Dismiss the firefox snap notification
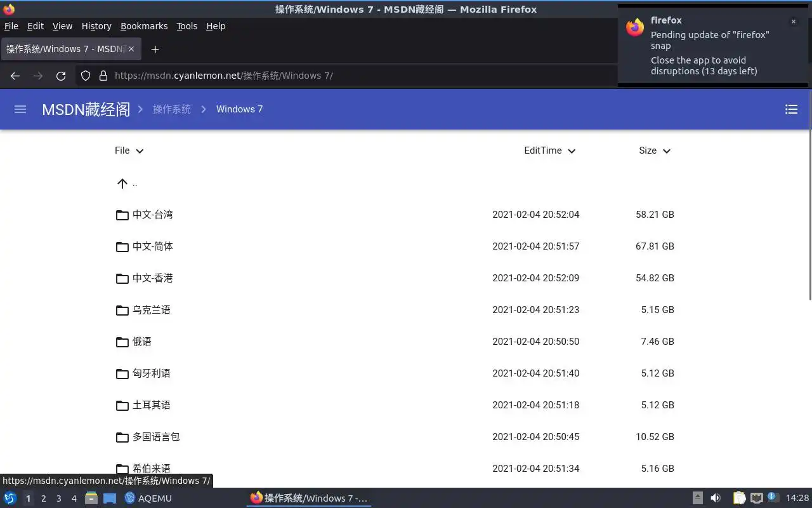 tap(793, 21)
